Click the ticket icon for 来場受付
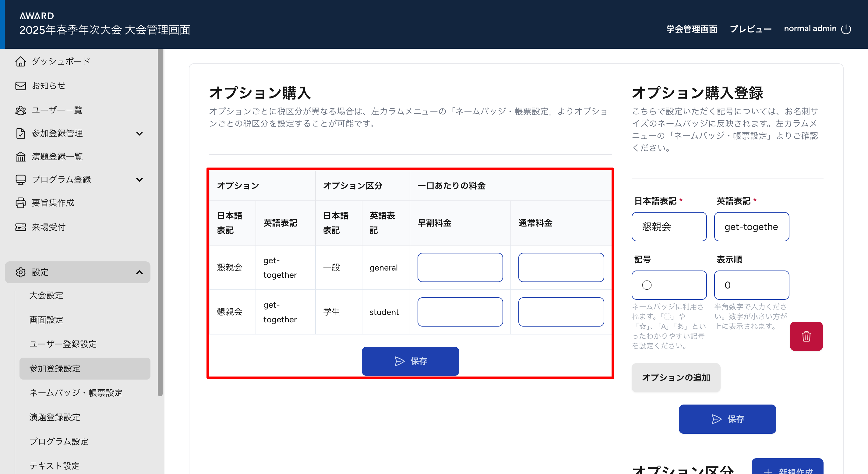 20,227
